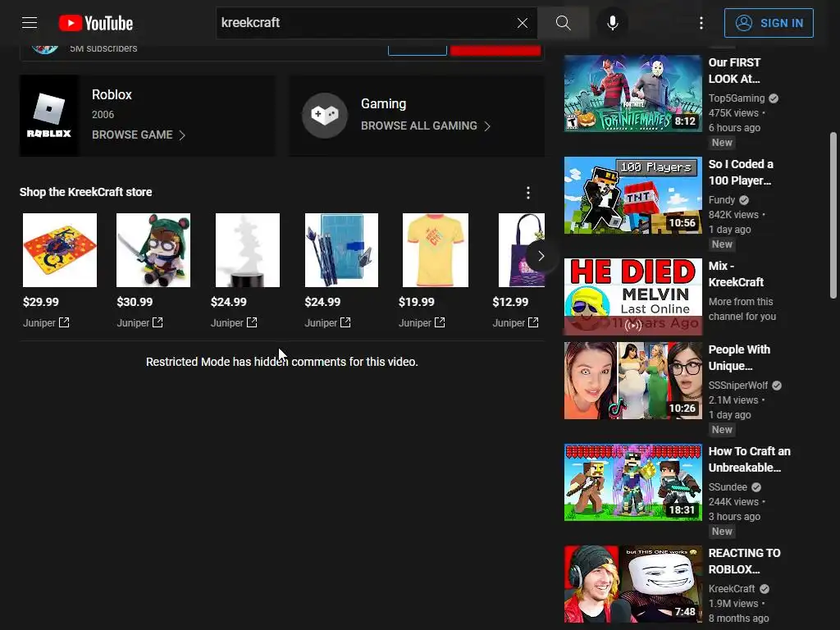Click the red subscribe button

point(495,50)
